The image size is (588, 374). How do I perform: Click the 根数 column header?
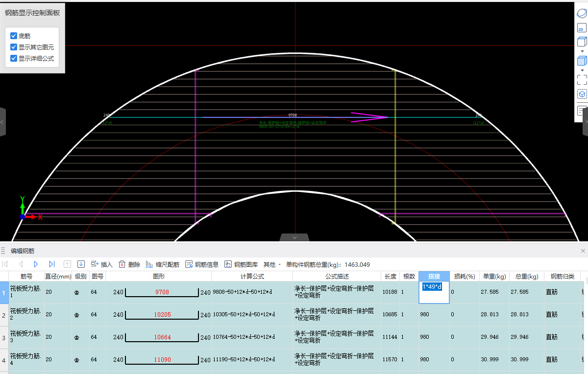tap(409, 277)
